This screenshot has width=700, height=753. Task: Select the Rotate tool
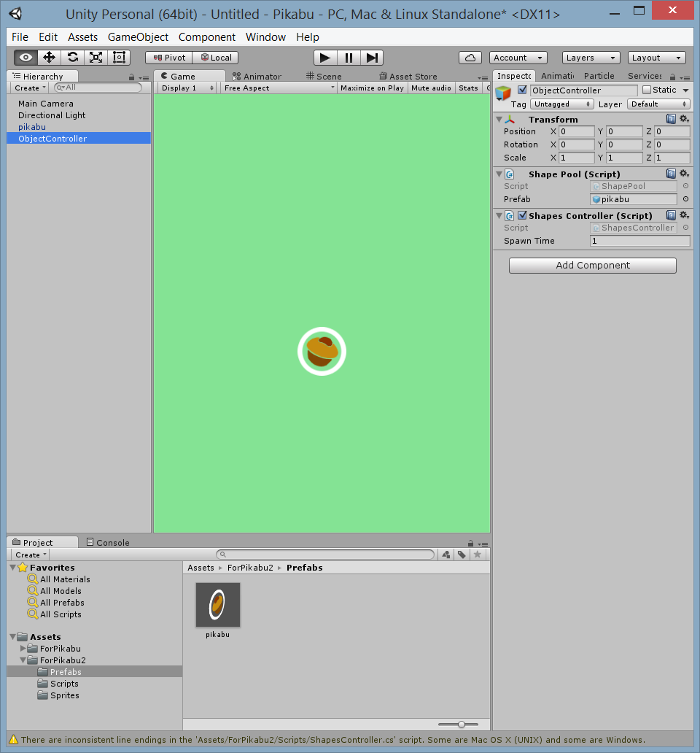72,57
